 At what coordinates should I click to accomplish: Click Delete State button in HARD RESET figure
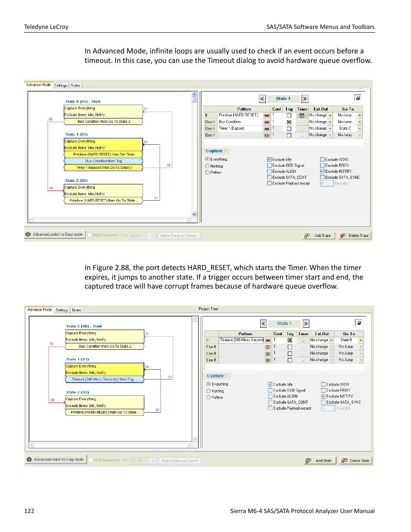pos(355,236)
